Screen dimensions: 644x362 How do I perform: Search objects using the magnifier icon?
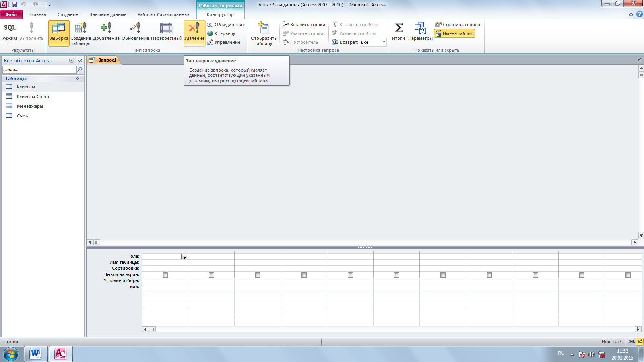pyautogui.click(x=80, y=70)
